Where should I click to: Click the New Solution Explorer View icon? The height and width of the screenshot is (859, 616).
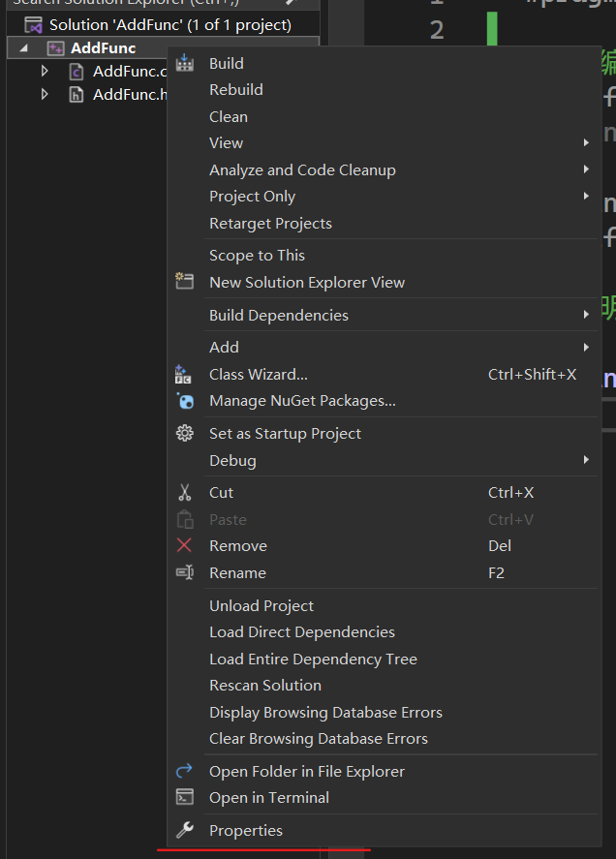pyautogui.click(x=184, y=282)
